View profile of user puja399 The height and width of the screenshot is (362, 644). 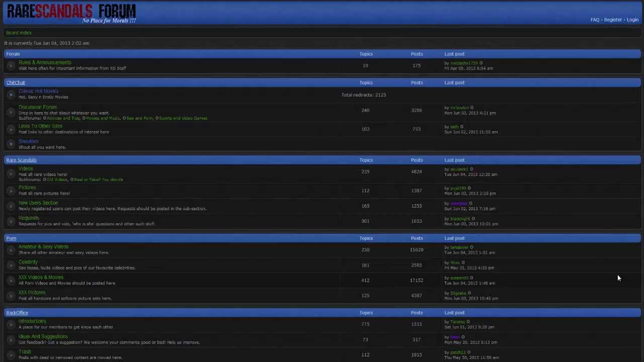pos(458,188)
